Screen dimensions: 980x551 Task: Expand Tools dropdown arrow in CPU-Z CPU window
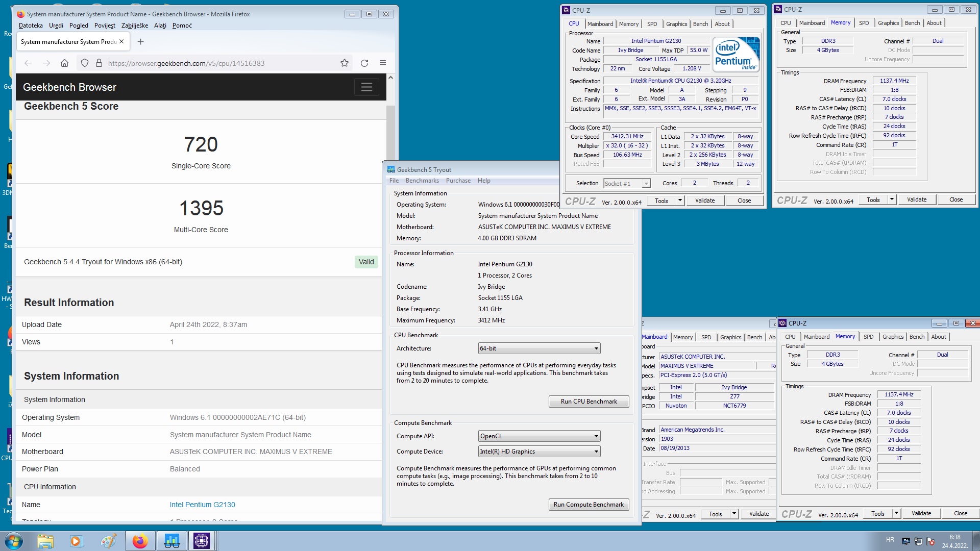point(680,201)
